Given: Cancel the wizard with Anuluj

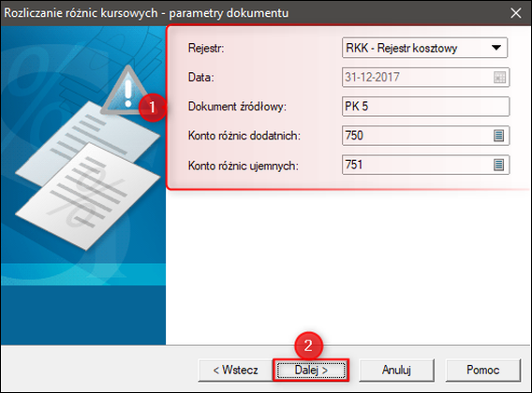Looking at the screenshot, I should 396,370.
